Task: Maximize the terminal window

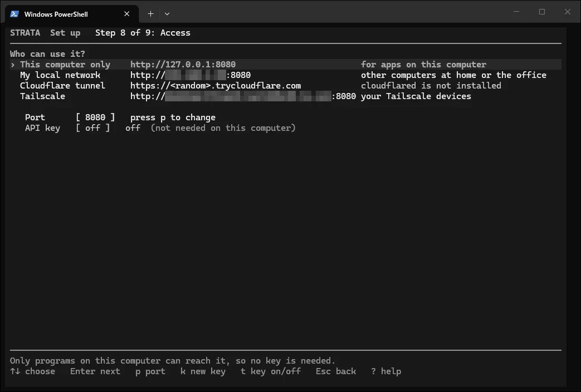Action: [x=541, y=12]
